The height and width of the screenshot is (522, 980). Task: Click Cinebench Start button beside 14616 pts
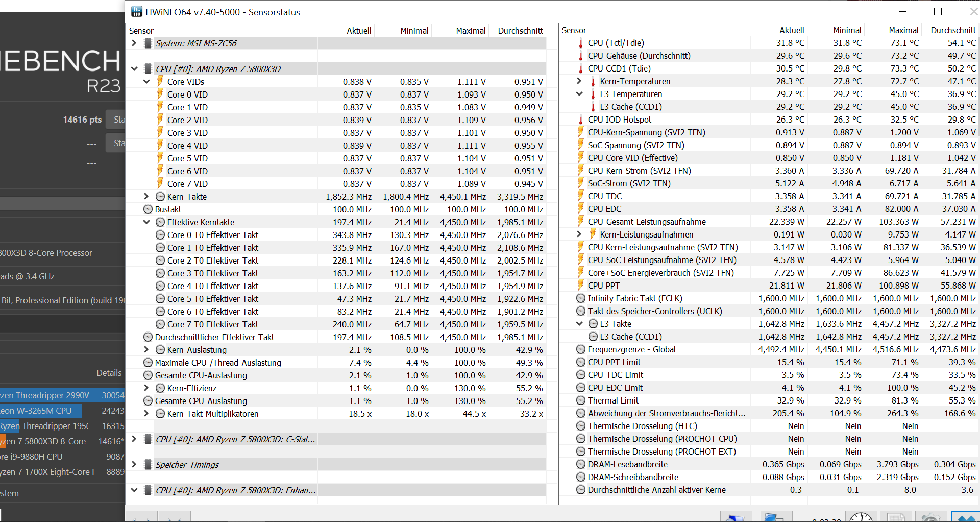click(x=115, y=120)
